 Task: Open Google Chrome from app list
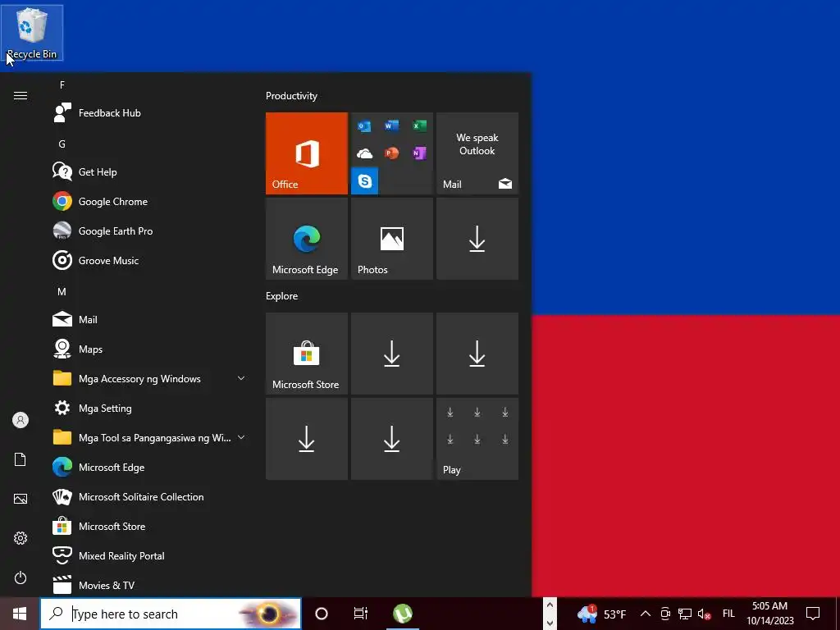[x=149, y=202]
